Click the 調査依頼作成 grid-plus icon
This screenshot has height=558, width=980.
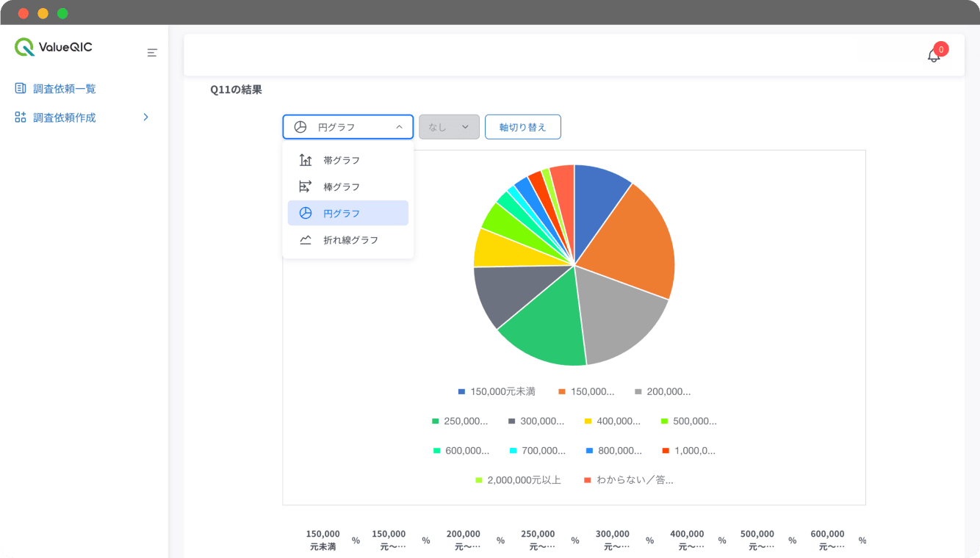pyautogui.click(x=21, y=117)
